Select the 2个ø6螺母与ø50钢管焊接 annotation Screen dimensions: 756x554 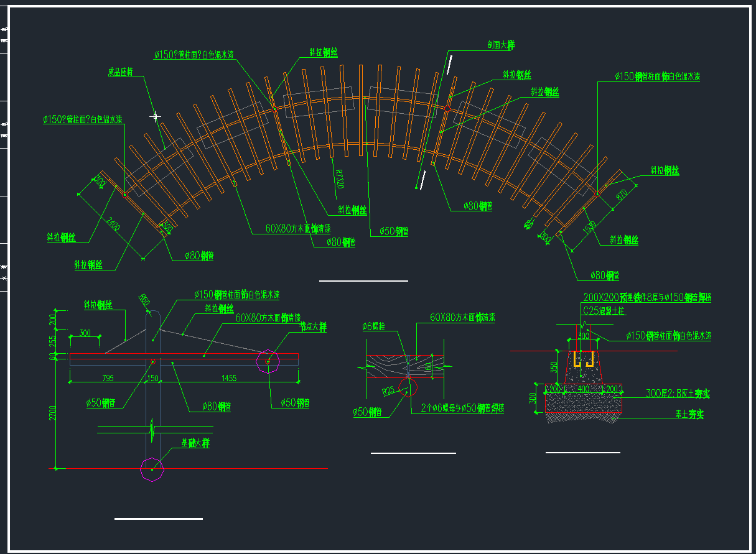click(462, 409)
